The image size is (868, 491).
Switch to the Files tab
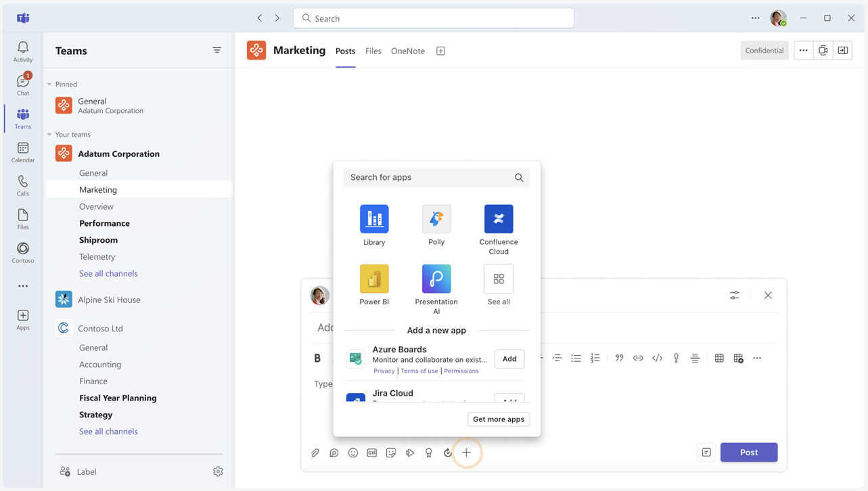(x=373, y=51)
